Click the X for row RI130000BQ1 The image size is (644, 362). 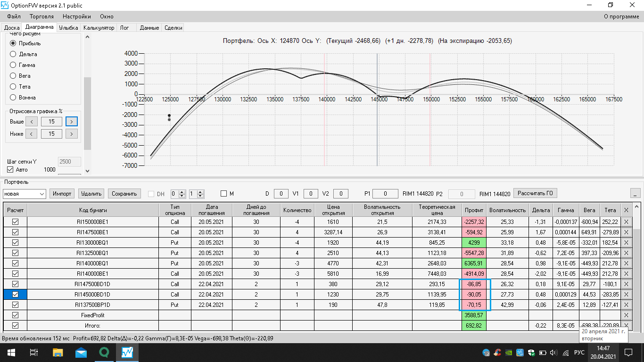click(x=626, y=242)
